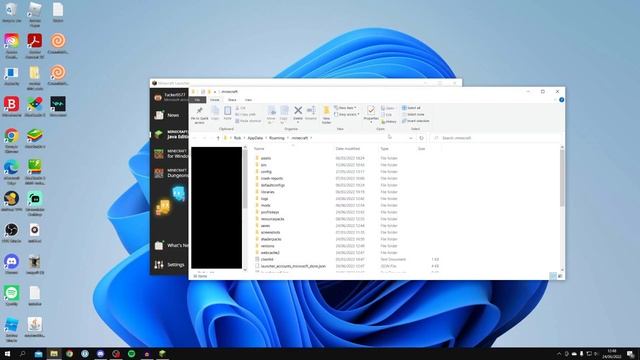
Task: Select the screenshots folder
Action: pos(270,232)
